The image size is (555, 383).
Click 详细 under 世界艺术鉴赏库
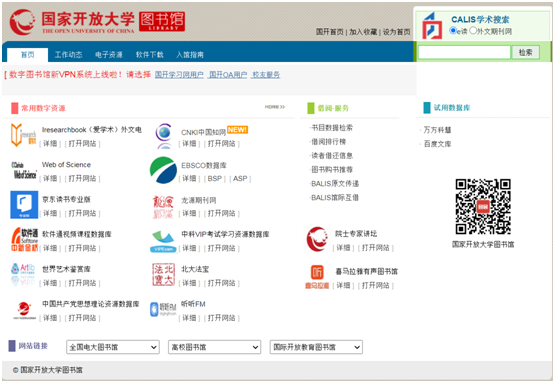coord(50,283)
